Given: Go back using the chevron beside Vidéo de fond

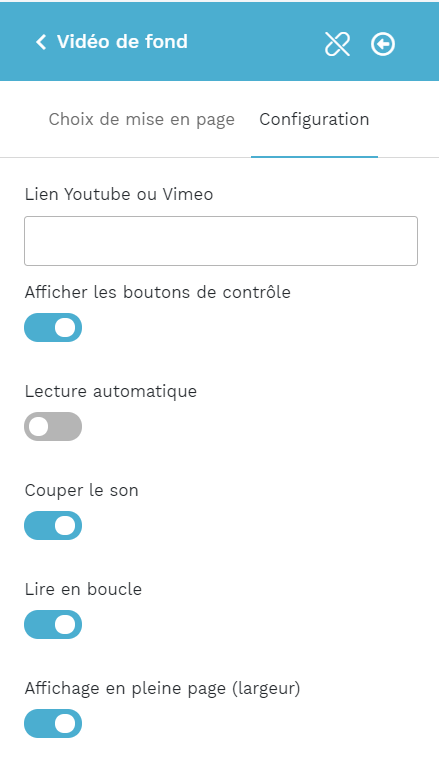Looking at the screenshot, I should pos(41,42).
